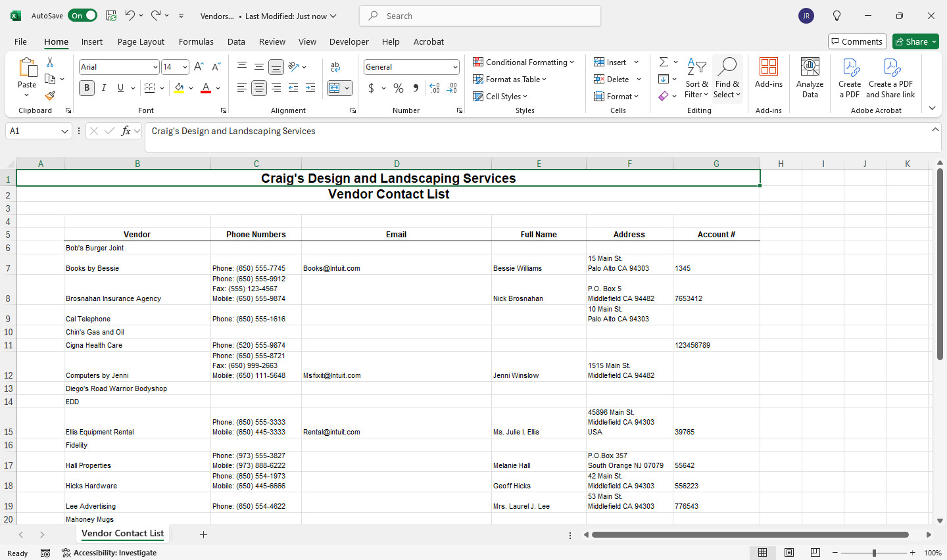Viewport: 947px width, 560px height.
Task: Click the Wrap Text icon
Action: coord(335,67)
